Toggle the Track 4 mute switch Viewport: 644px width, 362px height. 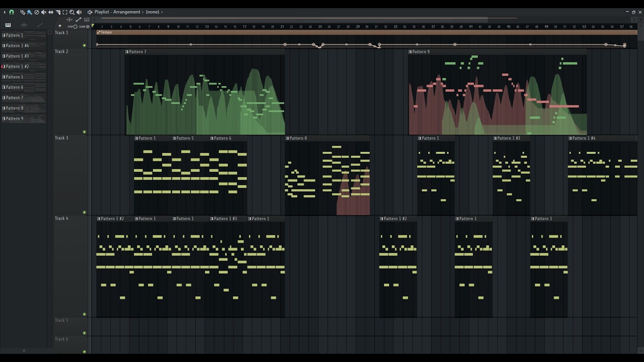click(84, 314)
